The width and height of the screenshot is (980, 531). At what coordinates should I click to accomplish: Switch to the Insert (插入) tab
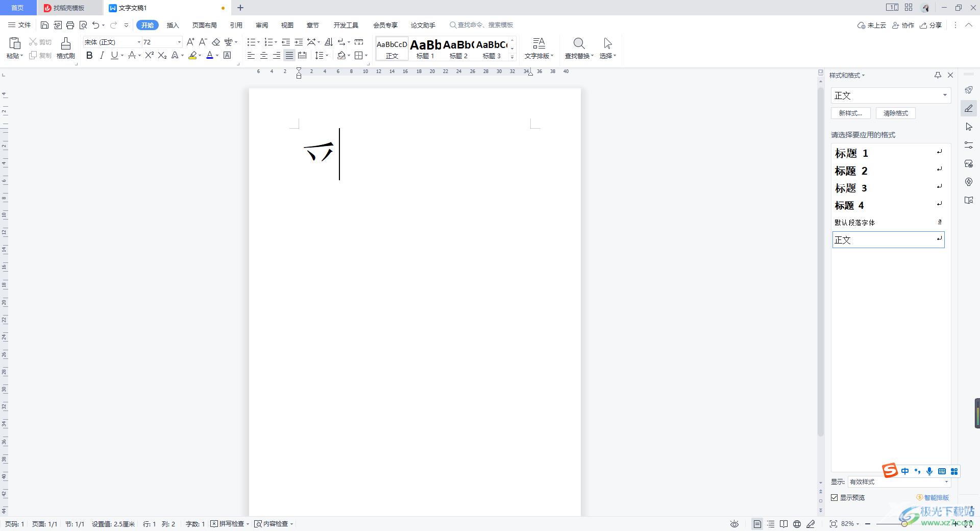tap(173, 25)
